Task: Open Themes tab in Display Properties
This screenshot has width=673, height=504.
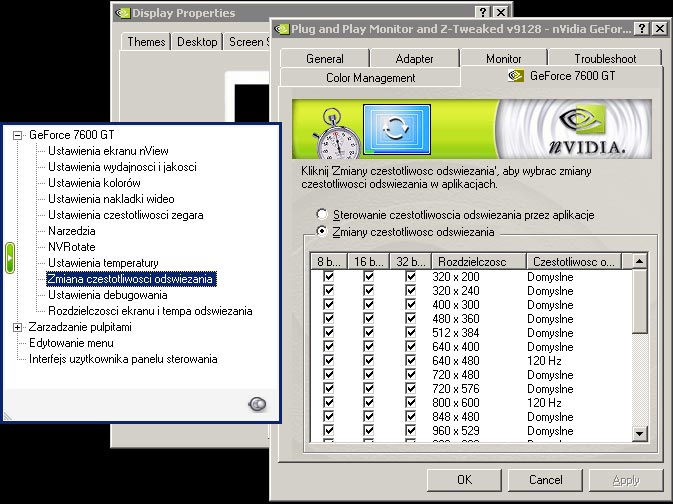Action: (x=146, y=42)
